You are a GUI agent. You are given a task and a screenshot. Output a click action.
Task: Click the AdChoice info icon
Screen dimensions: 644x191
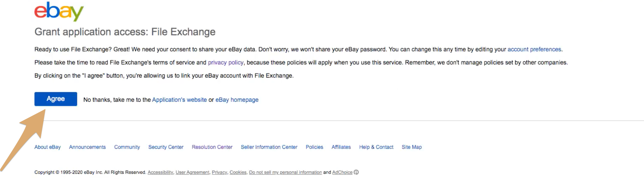tap(356, 172)
